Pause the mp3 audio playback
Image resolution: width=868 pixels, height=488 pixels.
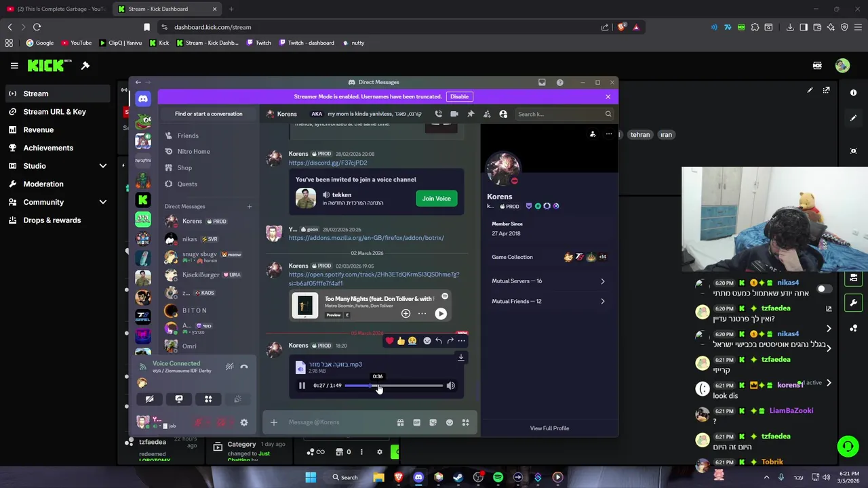(302, 386)
